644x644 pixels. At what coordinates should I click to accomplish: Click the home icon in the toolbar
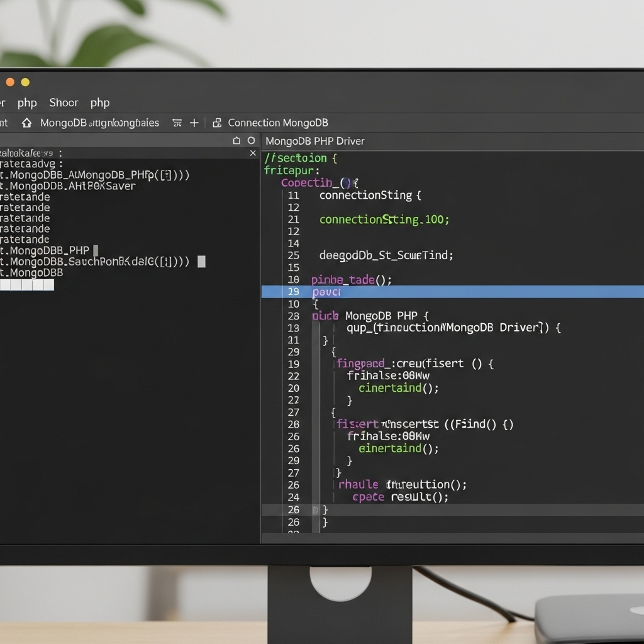point(26,123)
